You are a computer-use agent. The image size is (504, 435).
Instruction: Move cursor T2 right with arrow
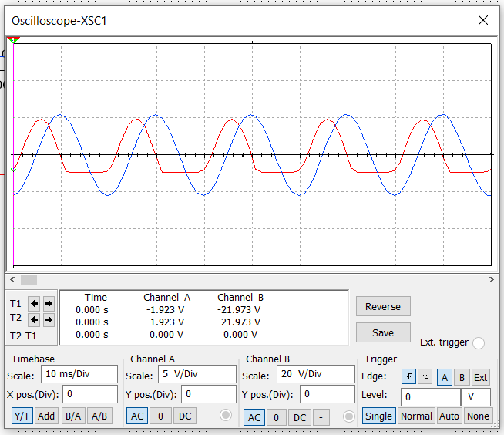tap(49, 319)
